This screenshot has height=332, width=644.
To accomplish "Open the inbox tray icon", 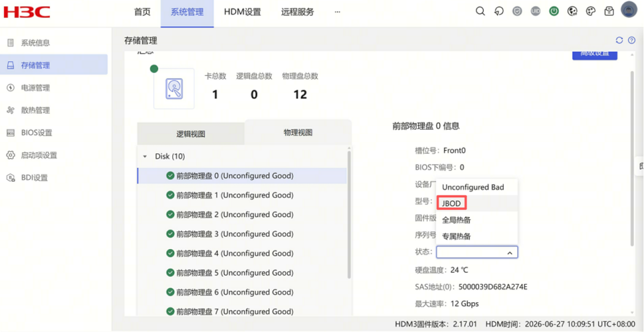I will pyautogui.click(x=609, y=11).
